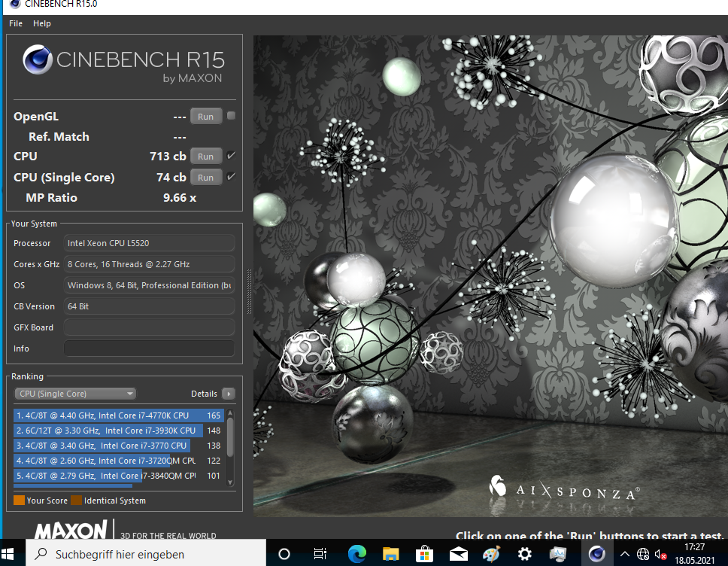Viewport: 728px width, 566px height.
Task: Click the panel splitter handle beside system info
Action: pyautogui.click(x=249, y=291)
